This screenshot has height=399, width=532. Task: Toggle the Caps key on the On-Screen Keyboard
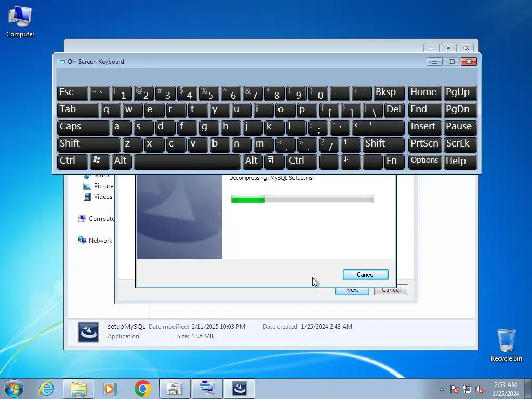tap(84, 127)
